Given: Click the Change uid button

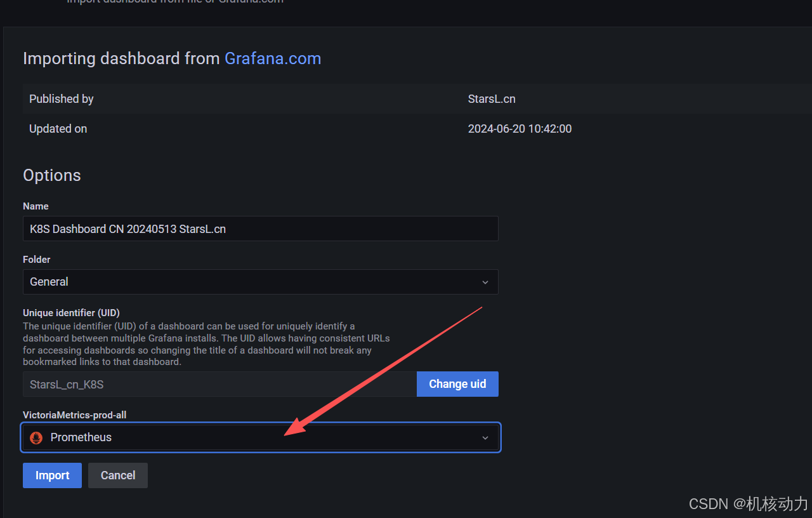Looking at the screenshot, I should tap(457, 384).
